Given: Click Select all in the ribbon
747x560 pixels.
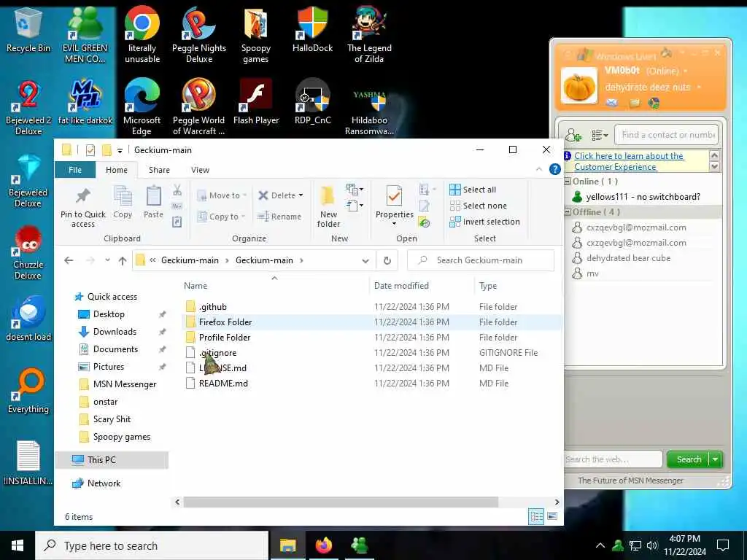Looking at the screenshot, I should click(x=473, y=190).
